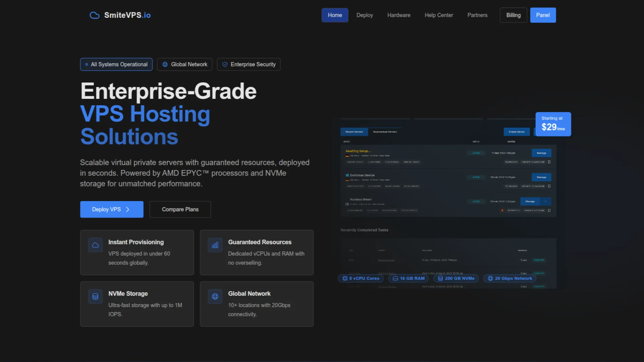644x362 pixels.
Task: Open the Help Center nav link
Action: click(439, 15)
